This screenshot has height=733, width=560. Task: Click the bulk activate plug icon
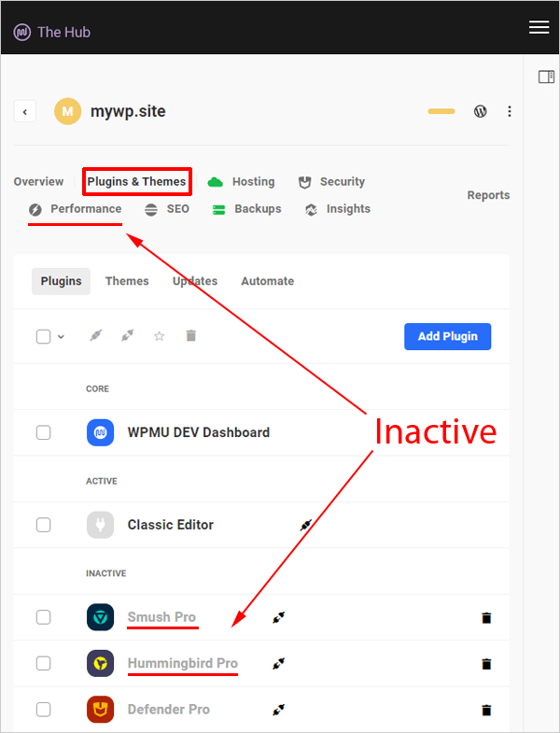pos(95,336)
